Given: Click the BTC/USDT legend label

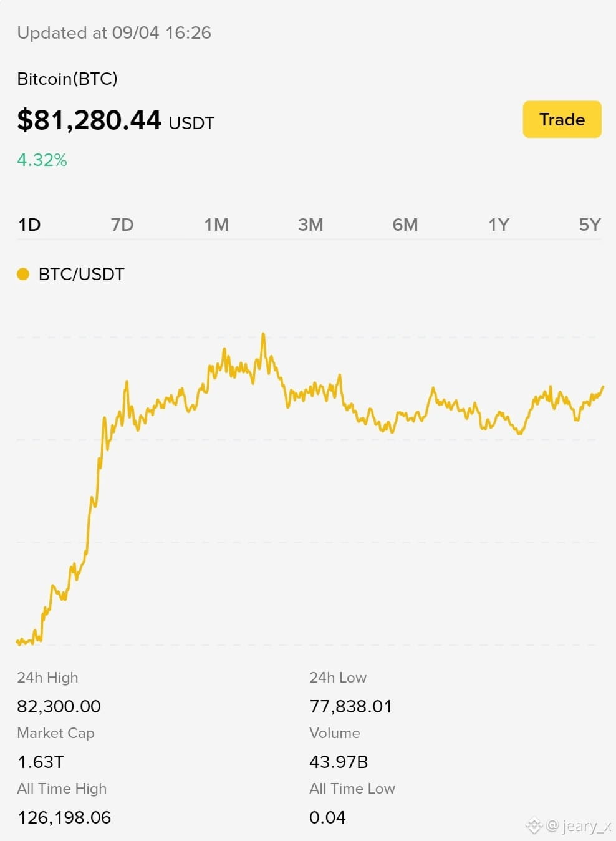Looking at the screenshot, I should 82,274.
